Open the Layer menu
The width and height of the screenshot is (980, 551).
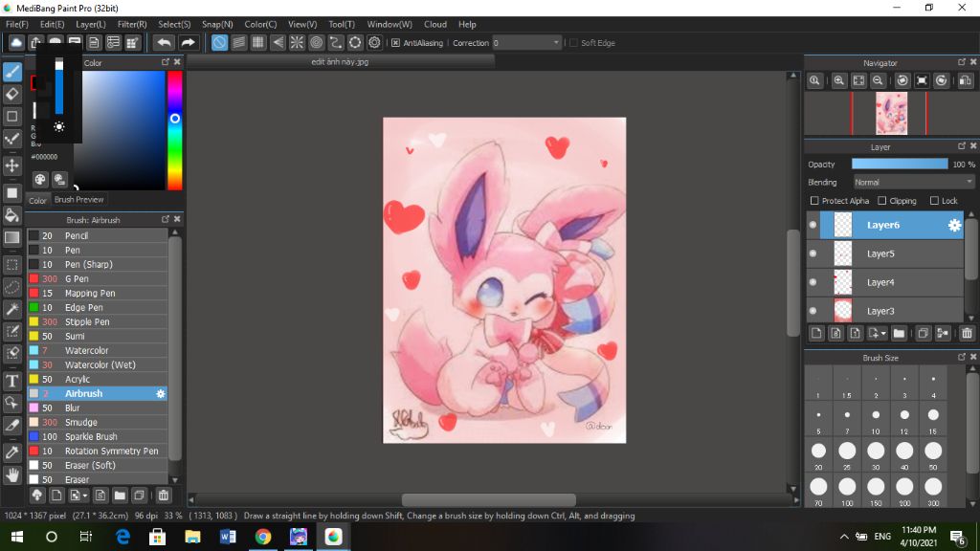point(91,24)
